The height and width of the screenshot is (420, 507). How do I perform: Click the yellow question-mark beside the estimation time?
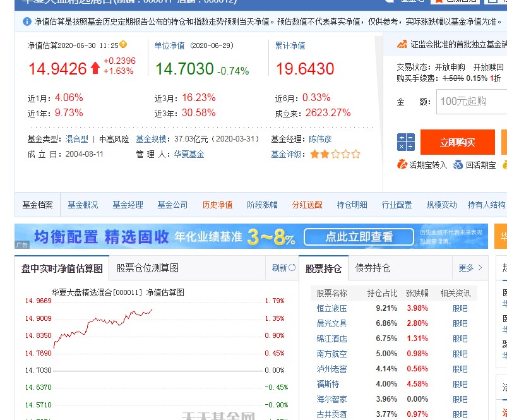pyautogui.click(x=123, y=45)
